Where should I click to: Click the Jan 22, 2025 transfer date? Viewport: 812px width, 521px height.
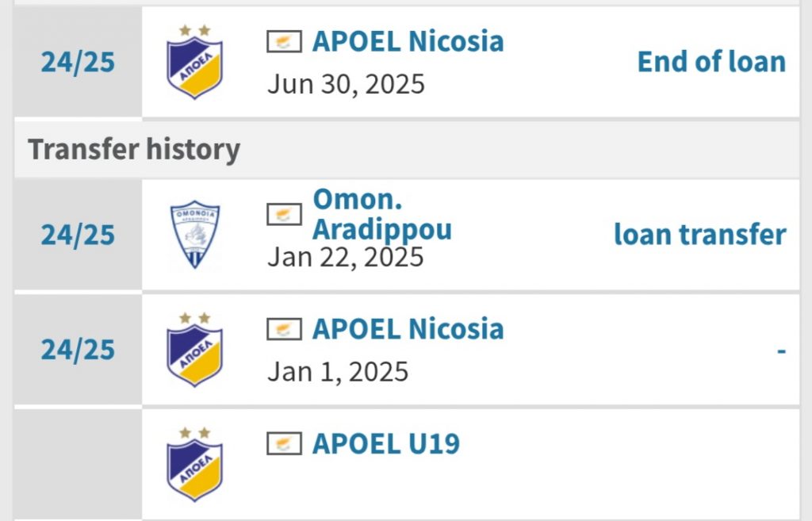(346, 257)
